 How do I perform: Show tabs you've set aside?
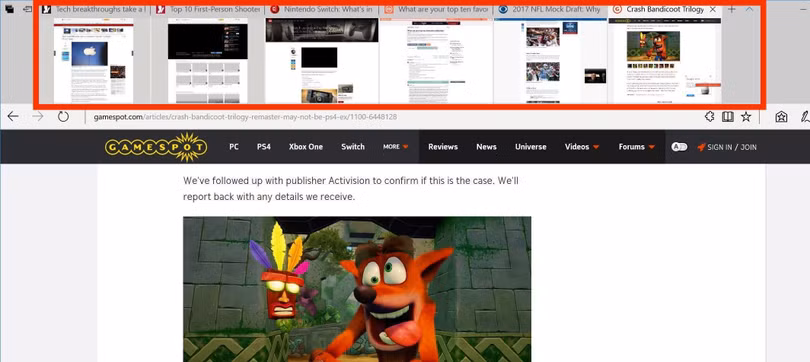click(9, 9)
